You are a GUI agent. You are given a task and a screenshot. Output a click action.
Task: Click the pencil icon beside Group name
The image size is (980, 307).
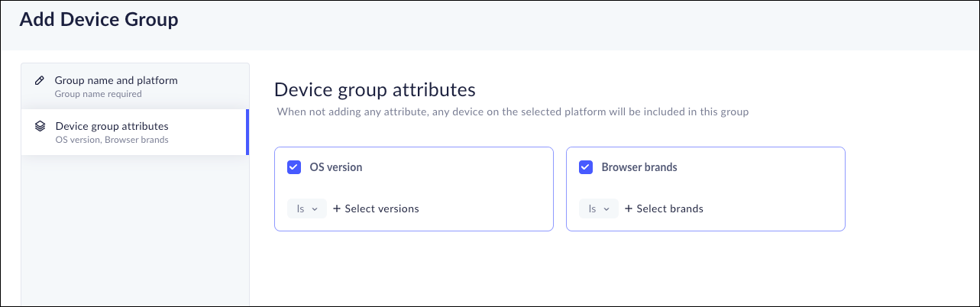coord(40,80)
